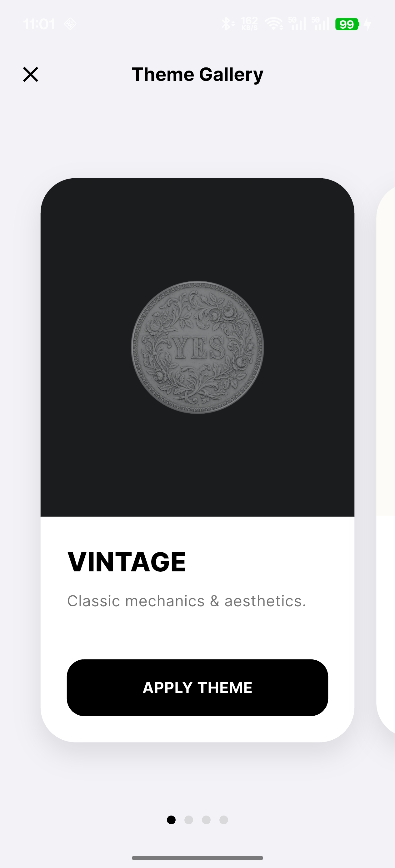Tap the VINTAGE theme title
Viewport: 395px width, 868px height.
(127, 562)
